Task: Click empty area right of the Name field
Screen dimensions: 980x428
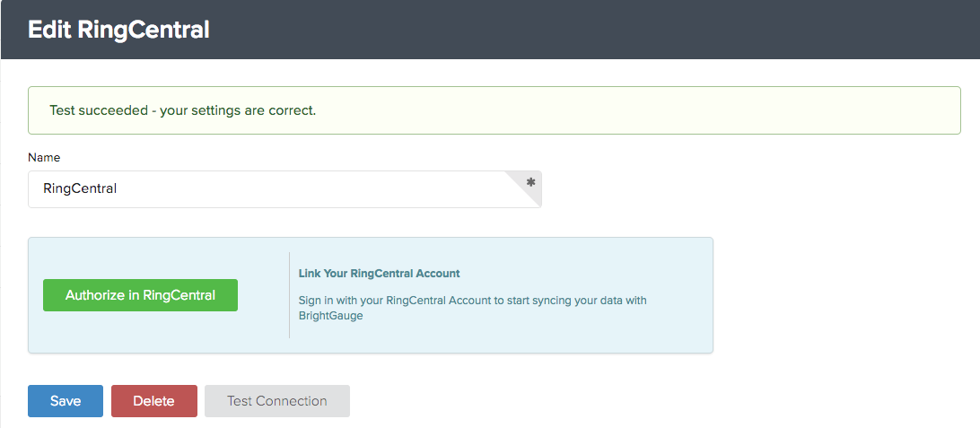Action: click(x=750, y=189)
